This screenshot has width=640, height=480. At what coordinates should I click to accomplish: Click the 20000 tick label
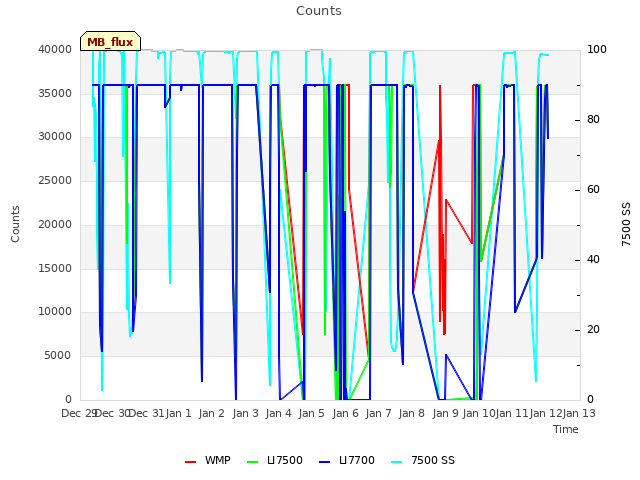[x=55, y=224]
